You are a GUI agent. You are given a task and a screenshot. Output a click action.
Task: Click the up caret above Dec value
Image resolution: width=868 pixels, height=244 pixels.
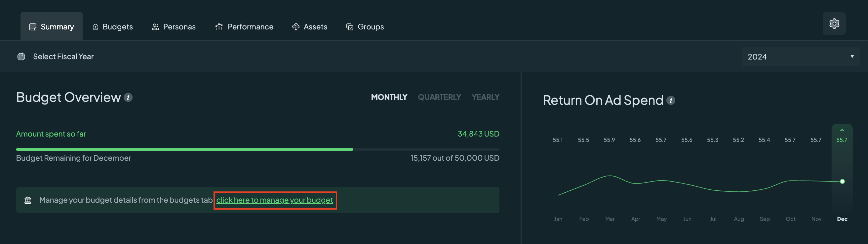click(x=842, y=130)
